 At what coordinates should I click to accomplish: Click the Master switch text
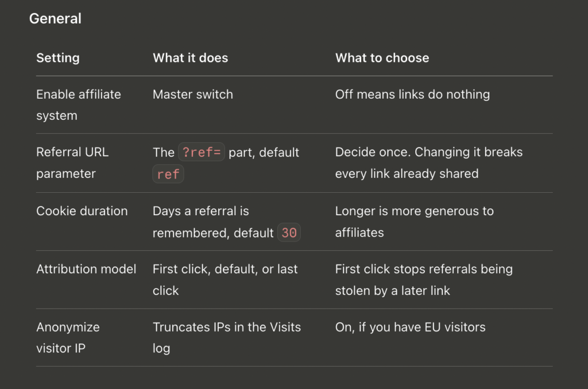tap(193, 95)
